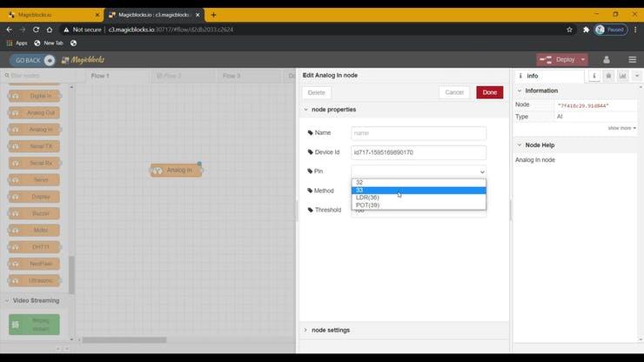Click the Cancel button
Screen dimensions: 644x362
454,92
